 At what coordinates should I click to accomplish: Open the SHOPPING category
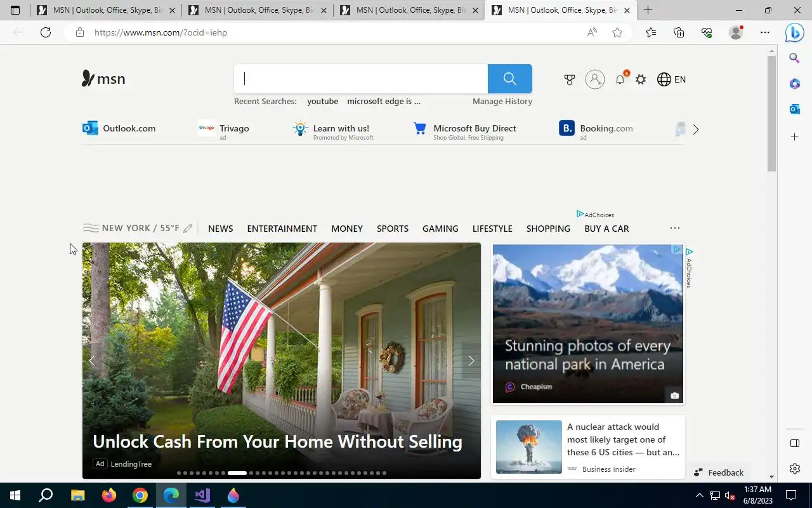click(548, 229)
